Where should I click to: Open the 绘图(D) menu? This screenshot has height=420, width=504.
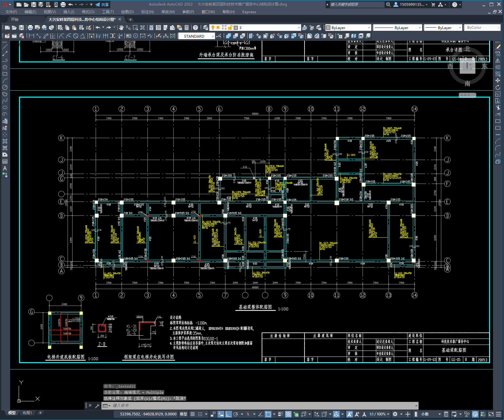pyautogui.click(x=127, y=12)
